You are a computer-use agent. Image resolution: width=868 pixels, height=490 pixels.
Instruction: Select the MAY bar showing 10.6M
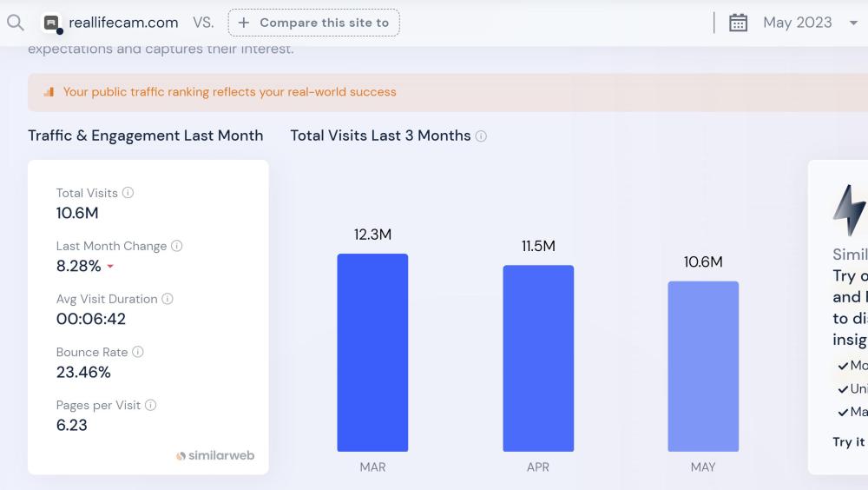703,366
